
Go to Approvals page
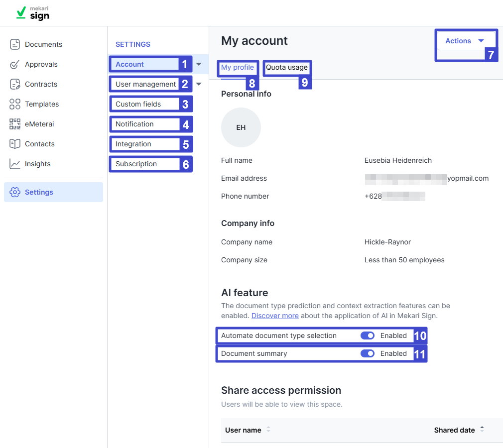click(x=41, y=64)
